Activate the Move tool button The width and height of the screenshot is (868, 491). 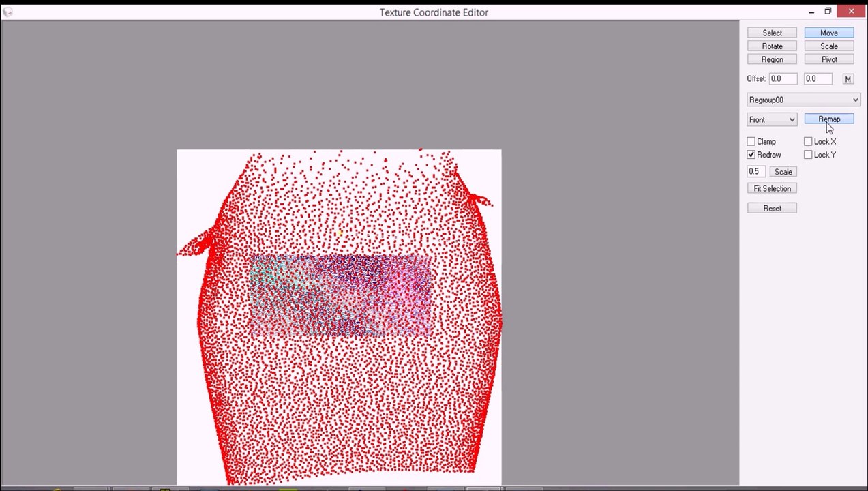pos(829,33)
